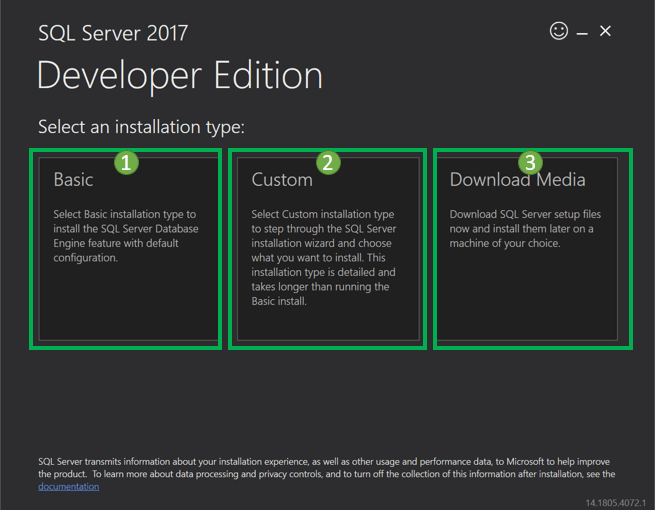The image size is (656, 510).
Task: Click the smiley face feedback icon
Action: (x=559, y=31)
